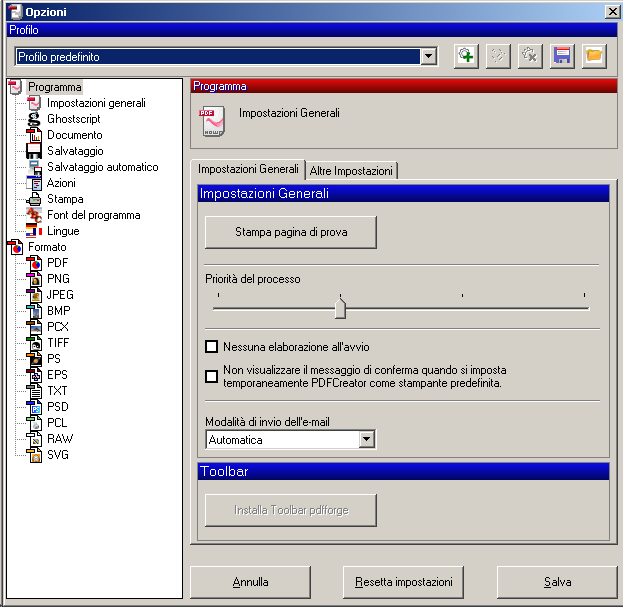Enable Nessuna elaborazione all'avvio checkbox

(x=211, y=346)
